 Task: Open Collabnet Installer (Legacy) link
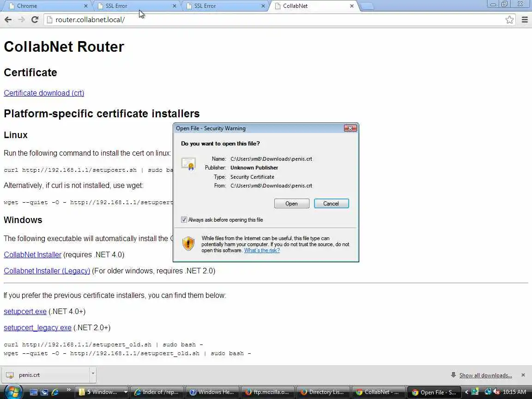[47, 271]
